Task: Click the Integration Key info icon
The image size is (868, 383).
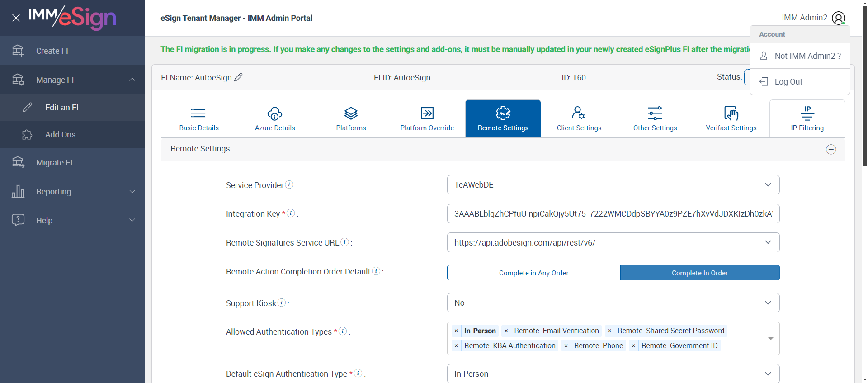Action: (291, 213)
